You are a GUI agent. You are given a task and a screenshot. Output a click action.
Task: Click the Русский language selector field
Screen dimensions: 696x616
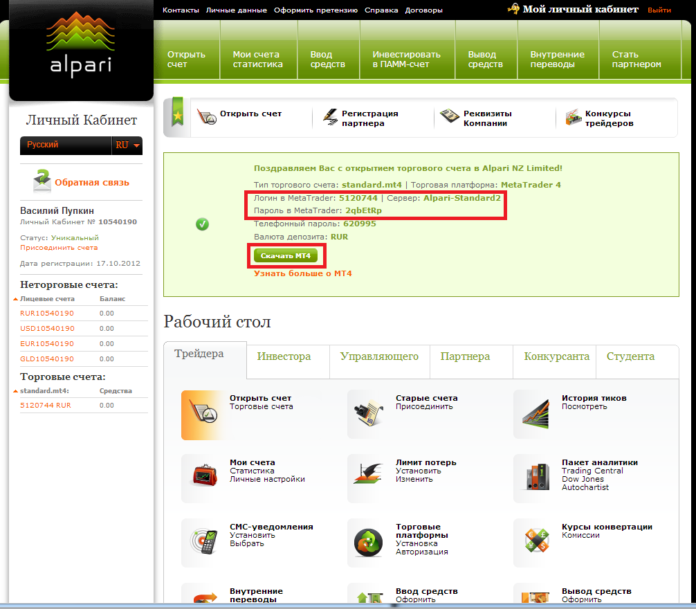(x=66, y=145)
